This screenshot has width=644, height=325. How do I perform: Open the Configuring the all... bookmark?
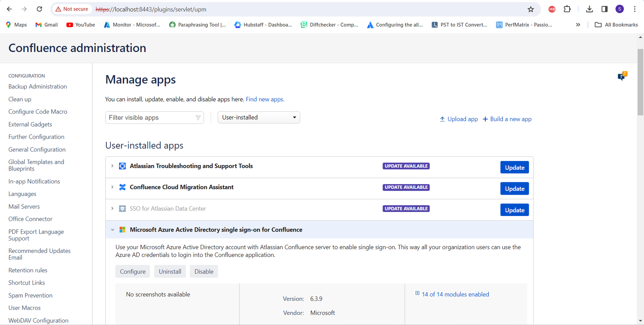coord(395,25)
